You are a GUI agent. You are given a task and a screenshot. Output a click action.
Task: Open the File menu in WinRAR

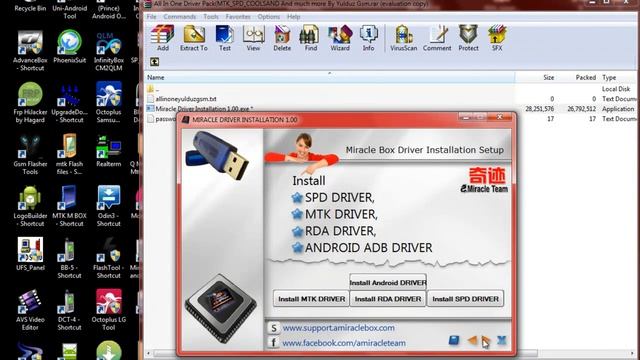151,17
